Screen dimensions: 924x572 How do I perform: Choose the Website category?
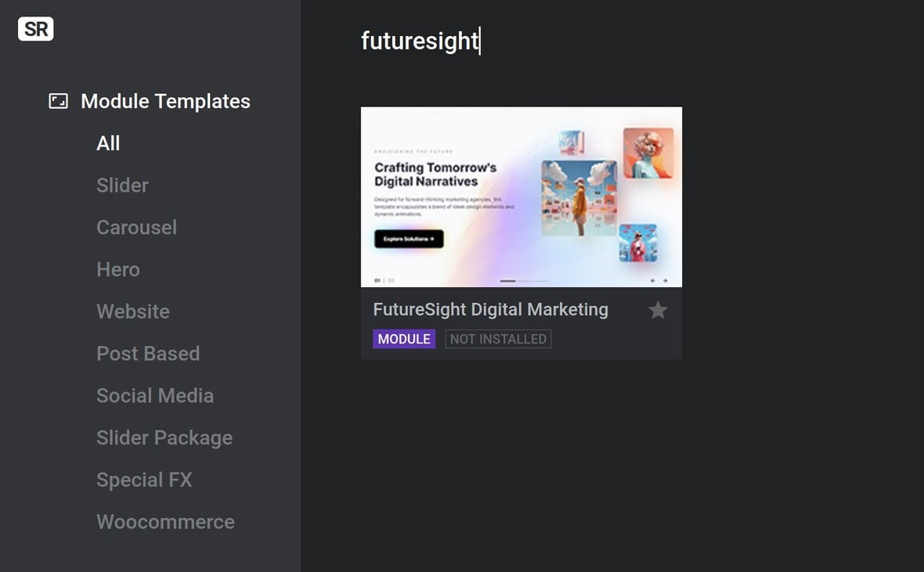pyautogui.click(x=133, y=311)
